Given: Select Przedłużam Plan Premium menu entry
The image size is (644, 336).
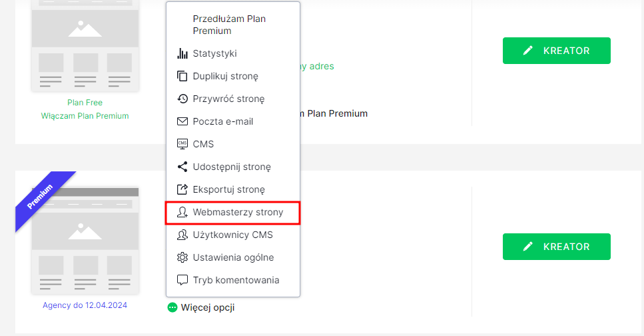Looking at the screenshot, I should [229, 25].
